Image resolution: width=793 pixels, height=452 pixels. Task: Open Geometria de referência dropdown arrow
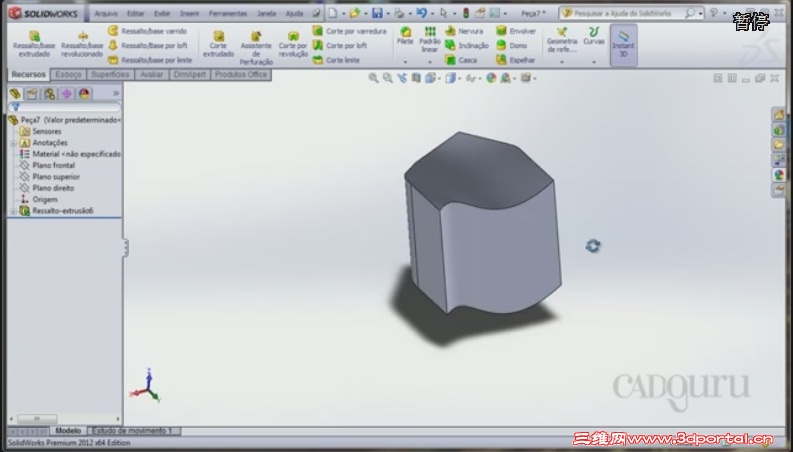(561, 62)
